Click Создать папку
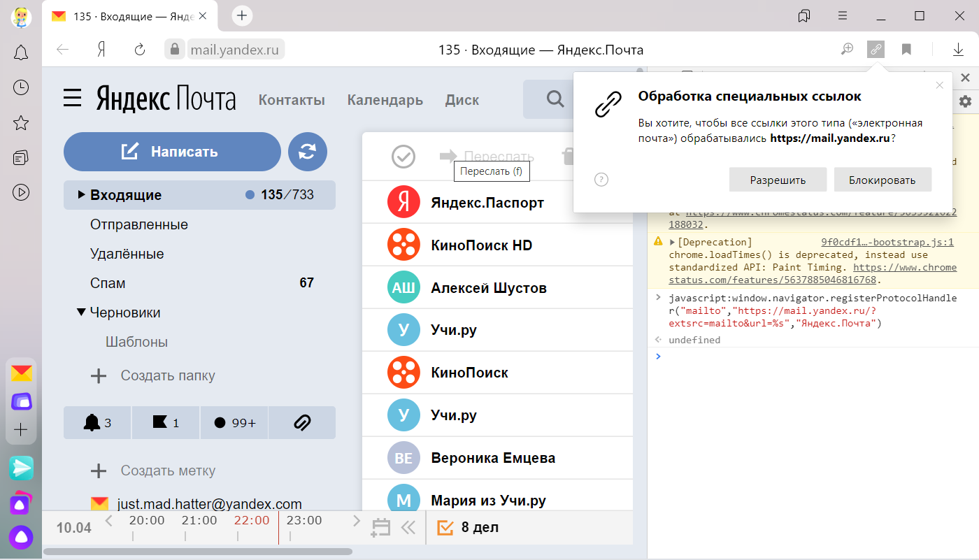 153,375
